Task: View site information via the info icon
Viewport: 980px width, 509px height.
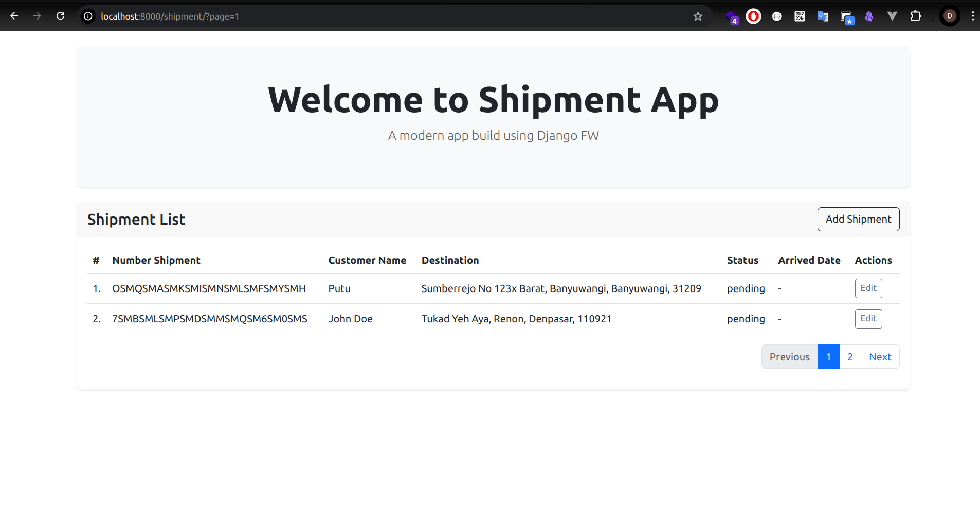Action: point(88,16)
